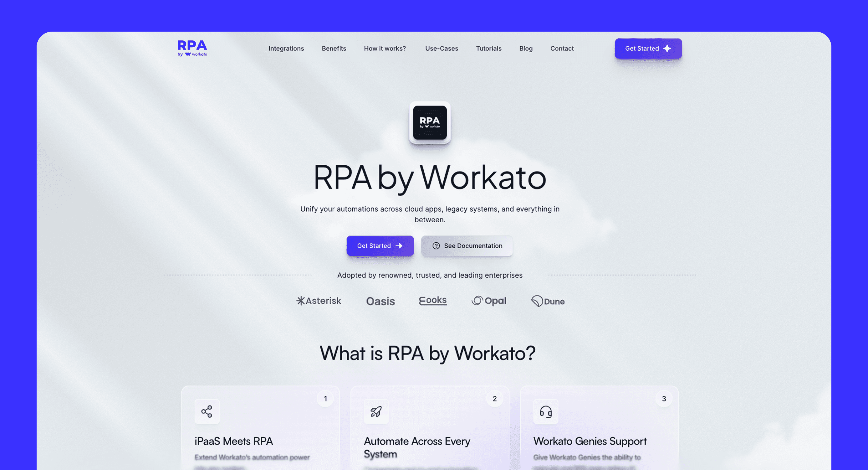Click the Dune company logo
868x470 pixels.
(548, 301)
